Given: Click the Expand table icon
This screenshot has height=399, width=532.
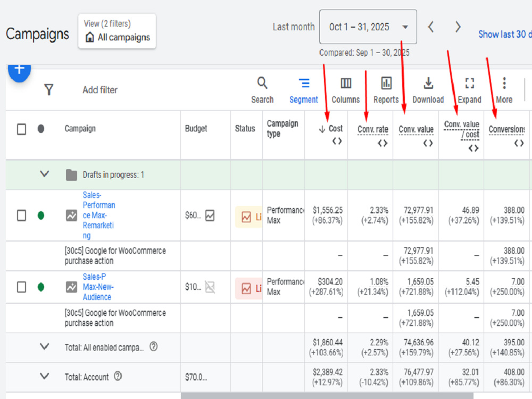Looking at the screenshot, I should pos(470,83).
